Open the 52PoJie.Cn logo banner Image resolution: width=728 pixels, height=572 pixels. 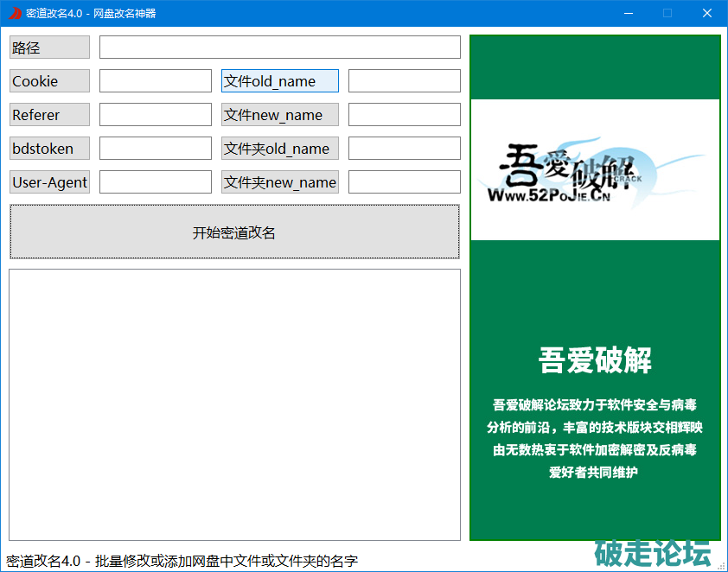pos(595,170)
